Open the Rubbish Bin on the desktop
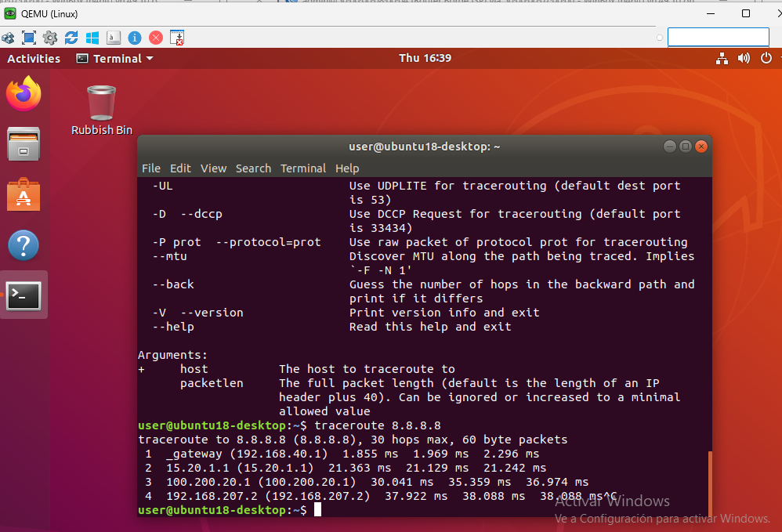The image size is (782, 532). [100, 102]
